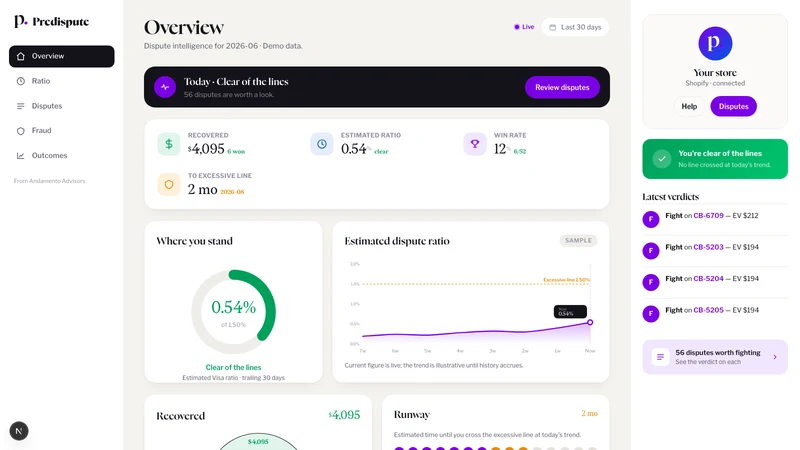Click the checkmark icon in green banner
This screenshot has width=800, height=450.
click(x=662, y=159)
